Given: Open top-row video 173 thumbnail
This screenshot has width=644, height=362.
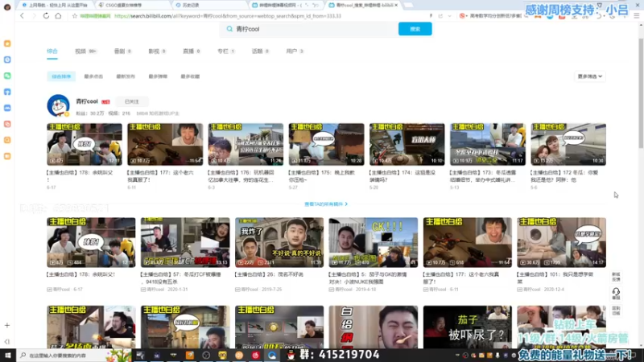Looking at the screenshot, I should [x=488, y=145].
